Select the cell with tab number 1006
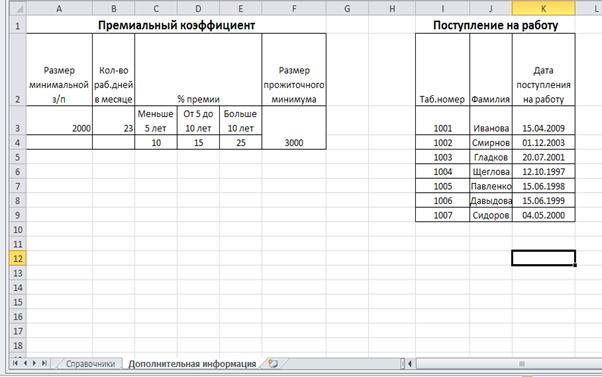Image resolution: width=602 pixels, height=377 pixels. click(442, 200)
